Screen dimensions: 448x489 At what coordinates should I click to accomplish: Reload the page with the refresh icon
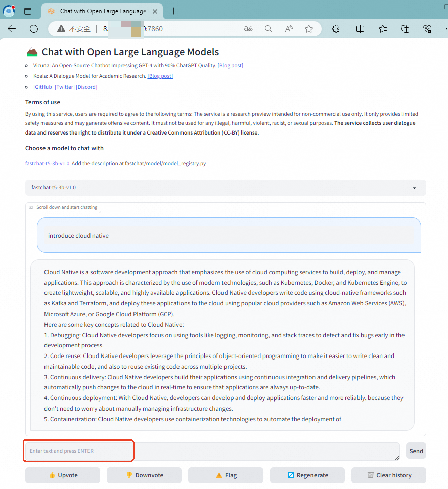(34, 29)
